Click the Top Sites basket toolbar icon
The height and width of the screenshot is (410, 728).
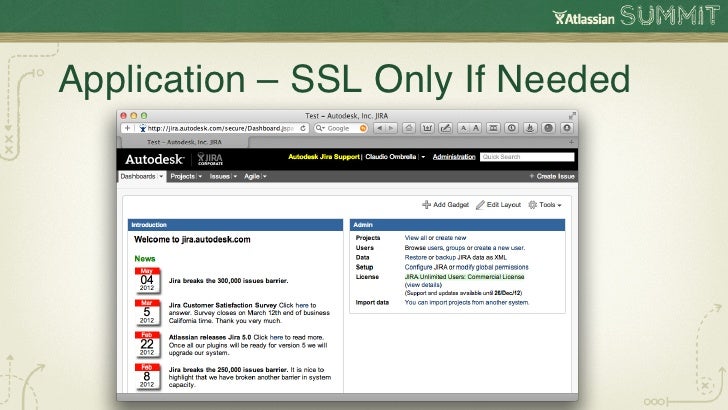[x=427, y=128]
